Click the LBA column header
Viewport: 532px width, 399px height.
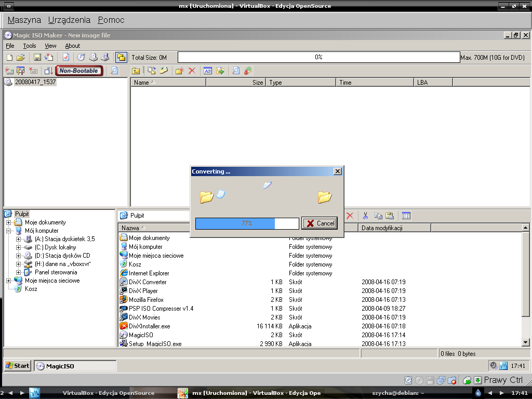433,83
